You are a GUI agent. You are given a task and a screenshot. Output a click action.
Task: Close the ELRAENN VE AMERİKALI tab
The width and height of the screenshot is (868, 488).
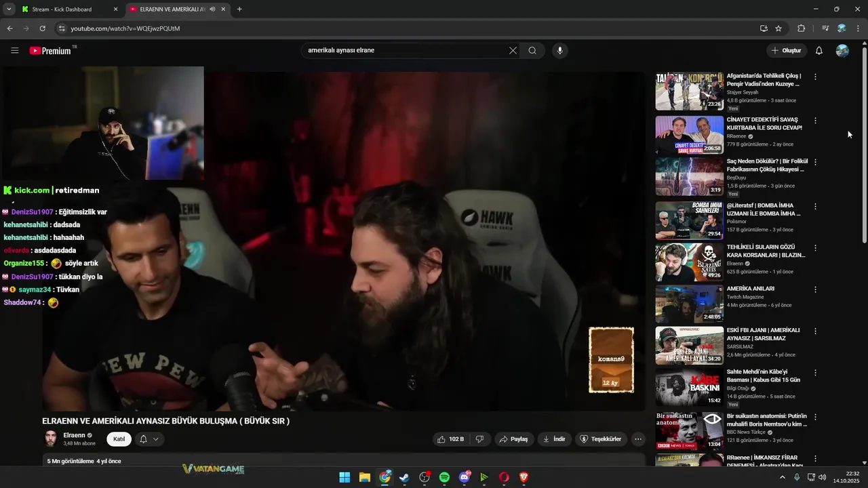[x=223, y=9]
